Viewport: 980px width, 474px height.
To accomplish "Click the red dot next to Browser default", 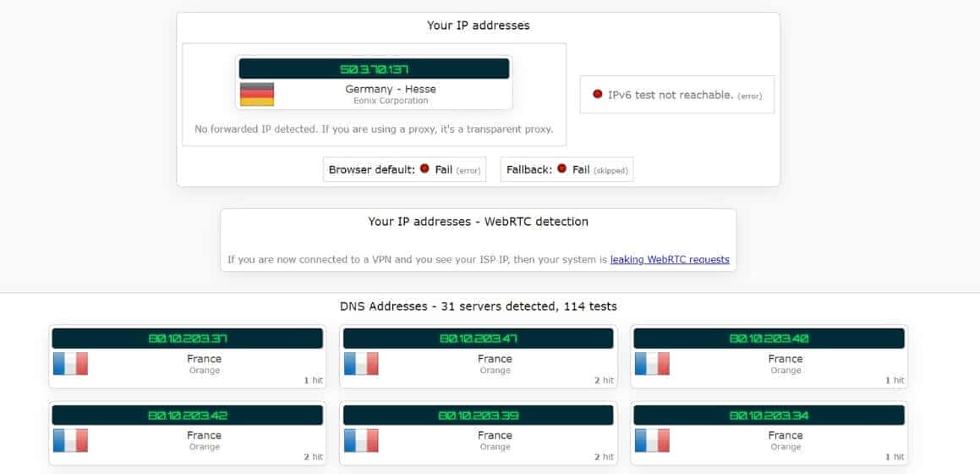I will 425,168.
